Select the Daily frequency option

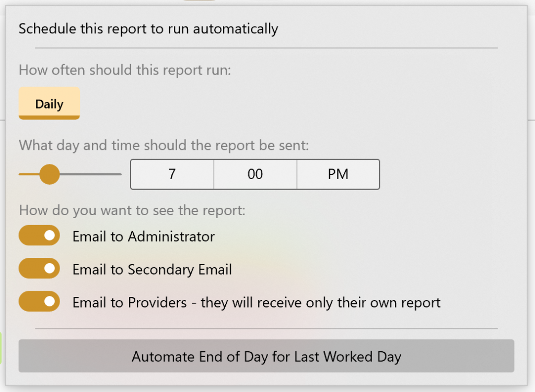(49, 103)
